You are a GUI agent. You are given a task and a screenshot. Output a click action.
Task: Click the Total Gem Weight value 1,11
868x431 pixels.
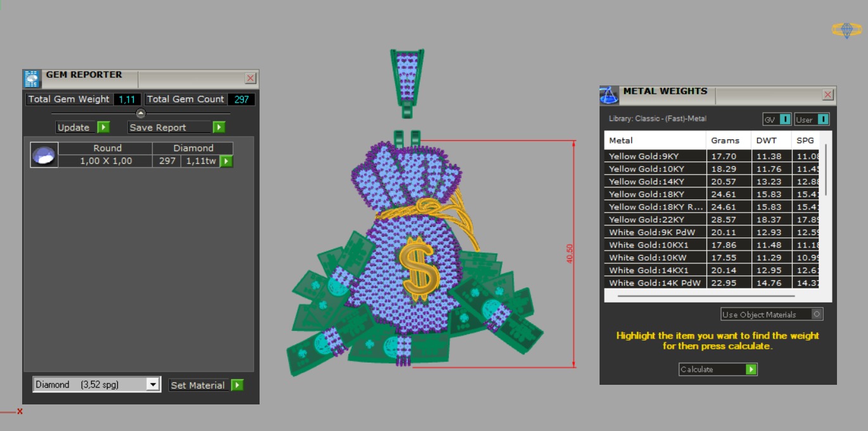coord(129,99)
